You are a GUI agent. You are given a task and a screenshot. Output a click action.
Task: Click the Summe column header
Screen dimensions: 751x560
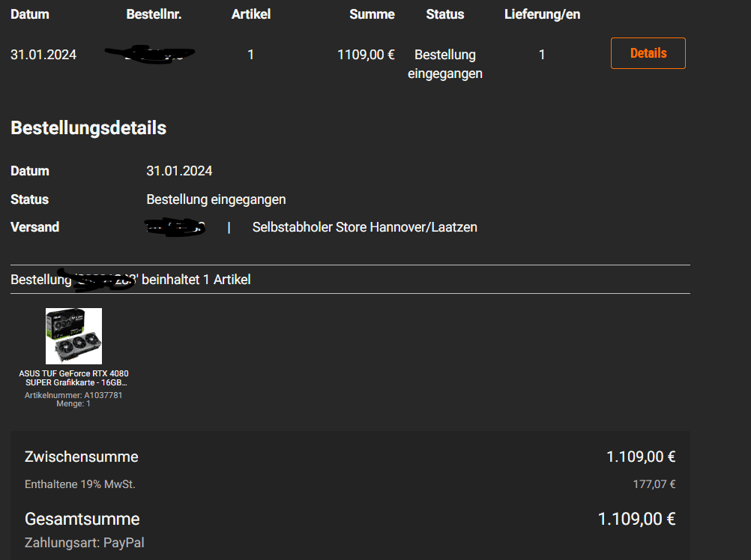coord(373,14)
